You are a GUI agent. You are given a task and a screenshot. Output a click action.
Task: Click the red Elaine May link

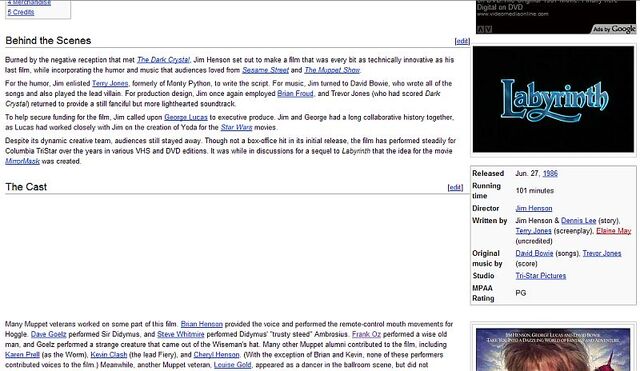pyautogui.click(x=613, y=231)
